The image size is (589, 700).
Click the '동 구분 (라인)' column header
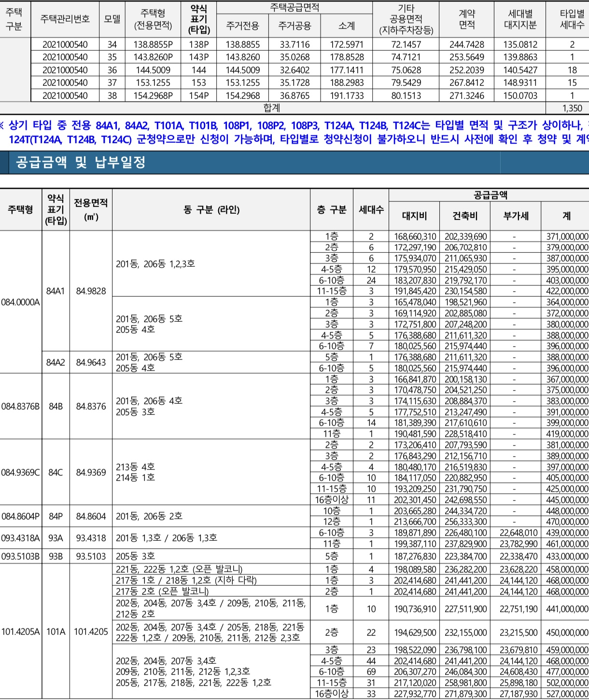click(x=211, y=209)
